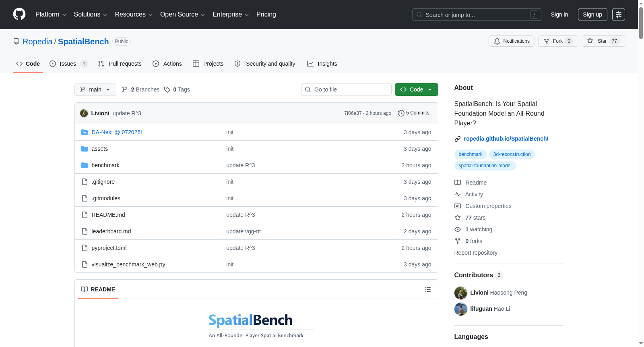Viewport: 644px width, 347px height.
Task: Open the .gitignore file
Action: coord(103,182)
